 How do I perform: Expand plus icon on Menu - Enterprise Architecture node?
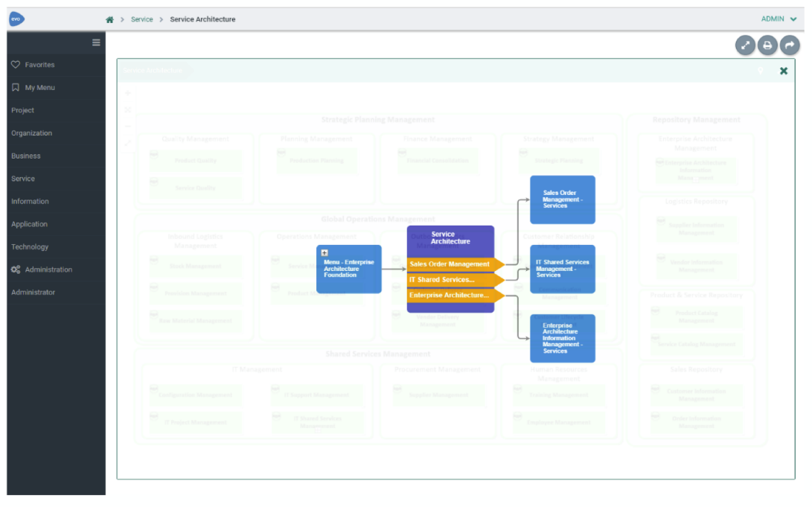coord(325,252)
